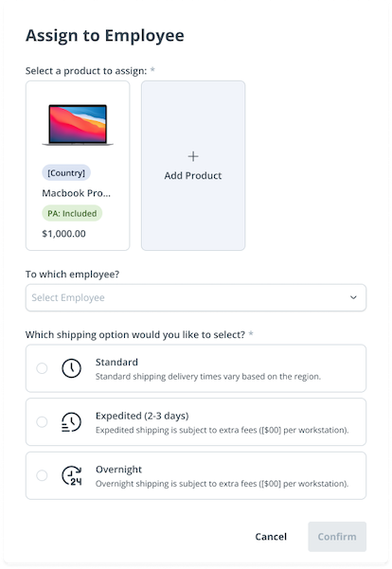Click the plus icon in Add Product
The image size is (392, 569).
[193, 156]
